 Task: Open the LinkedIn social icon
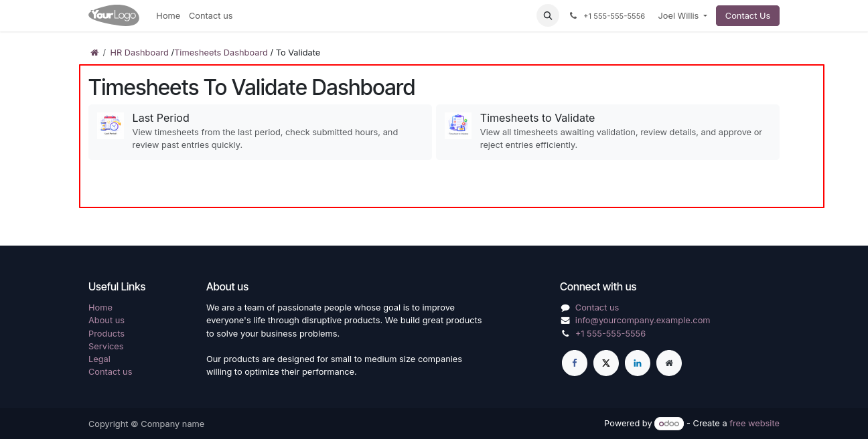(638, 363)
